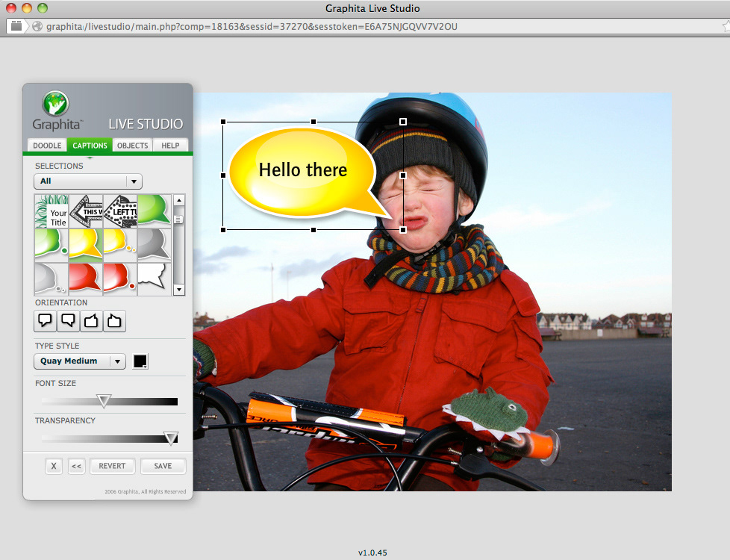The height and width of the screenshot is (560, 730).
Task: Click the X button
Action: click(54, 466)
